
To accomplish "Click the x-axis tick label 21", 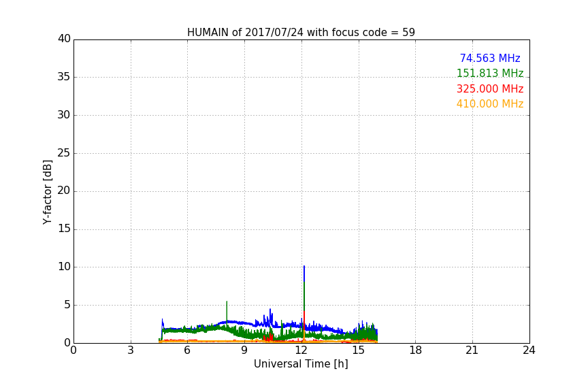I will 472,350.
